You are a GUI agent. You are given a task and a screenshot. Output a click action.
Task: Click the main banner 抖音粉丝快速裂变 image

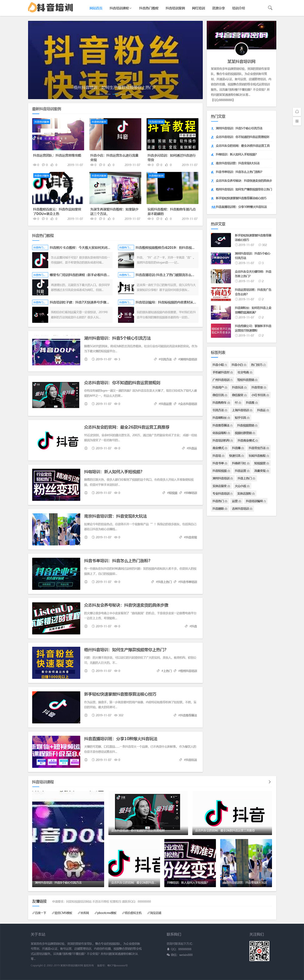click(x=116, y=60)
